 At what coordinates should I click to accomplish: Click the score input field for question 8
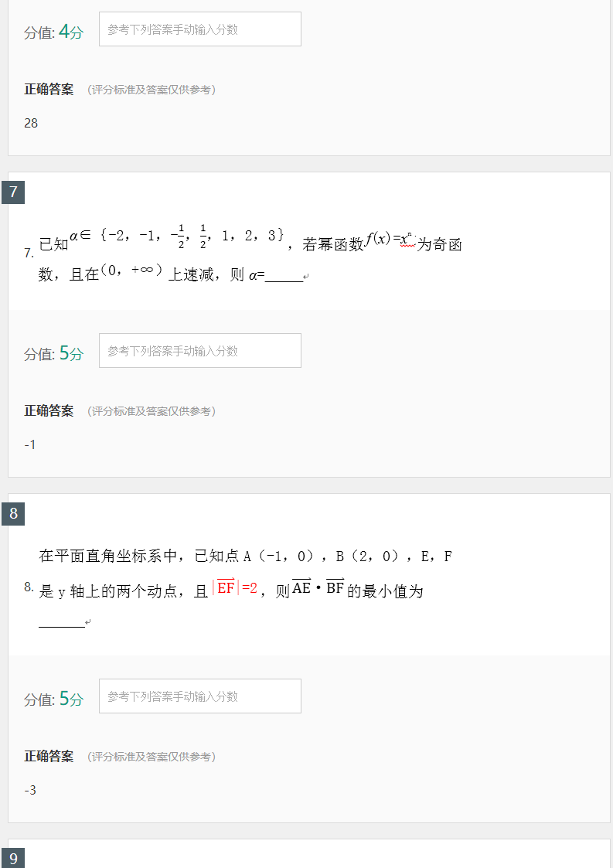[199, 696]
